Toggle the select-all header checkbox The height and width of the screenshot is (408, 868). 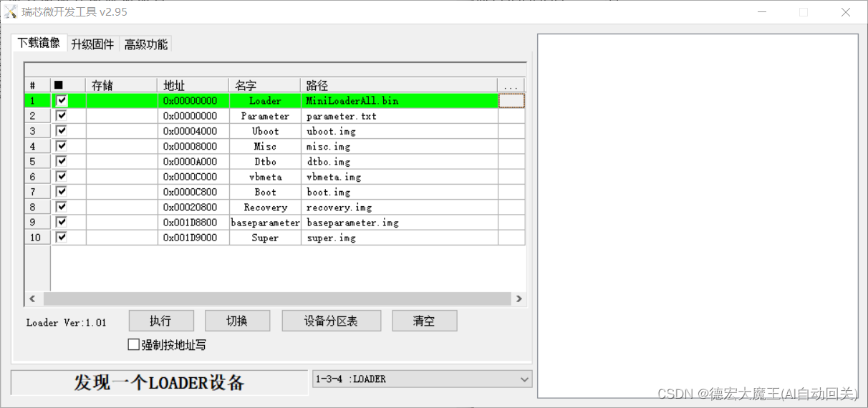(x=59, y=85)
